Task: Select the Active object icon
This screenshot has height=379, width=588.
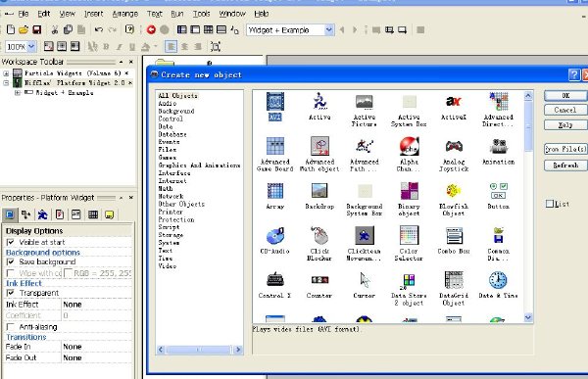Action: (x=319, y=101)
